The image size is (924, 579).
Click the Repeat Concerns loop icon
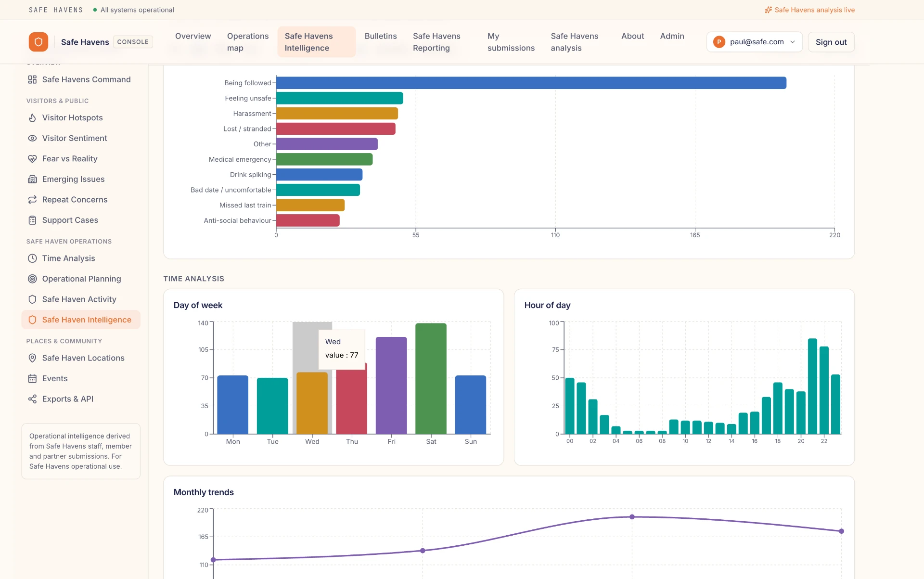32,200
